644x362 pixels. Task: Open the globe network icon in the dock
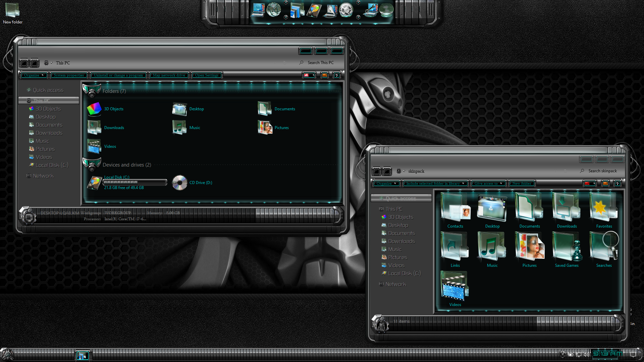coord(274,10)
